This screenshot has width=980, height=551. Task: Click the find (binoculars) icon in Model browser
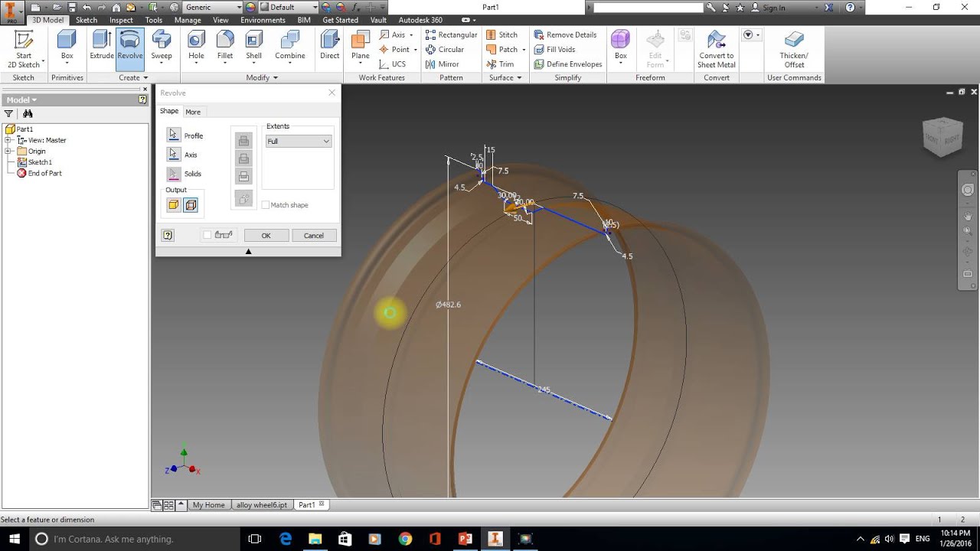click(28, 113)
